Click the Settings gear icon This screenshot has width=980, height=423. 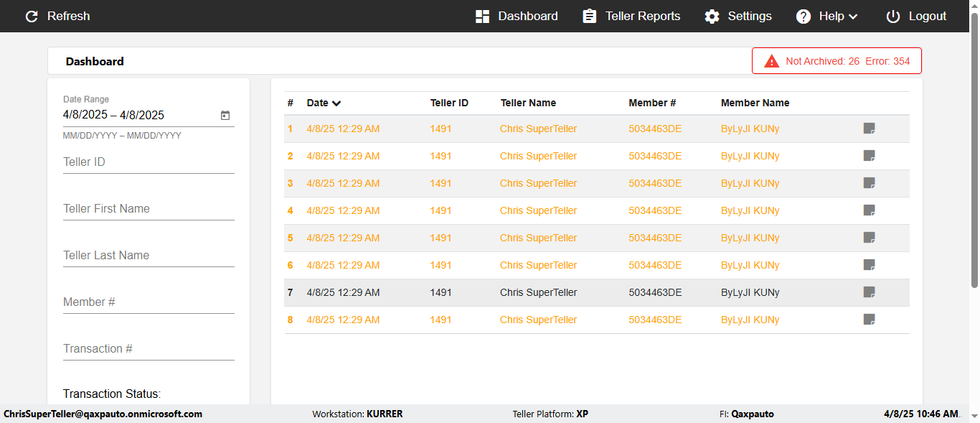pos(712,17)
